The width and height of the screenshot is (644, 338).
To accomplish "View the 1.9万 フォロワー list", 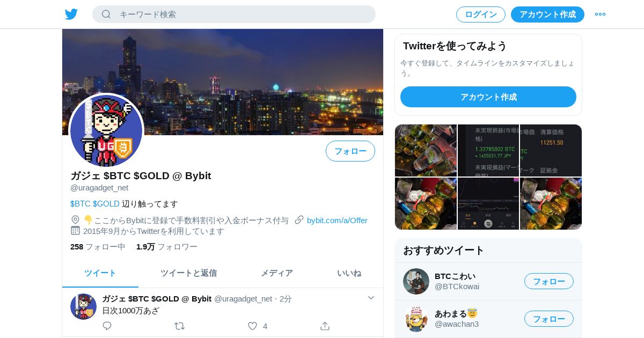I will (166, 247).
